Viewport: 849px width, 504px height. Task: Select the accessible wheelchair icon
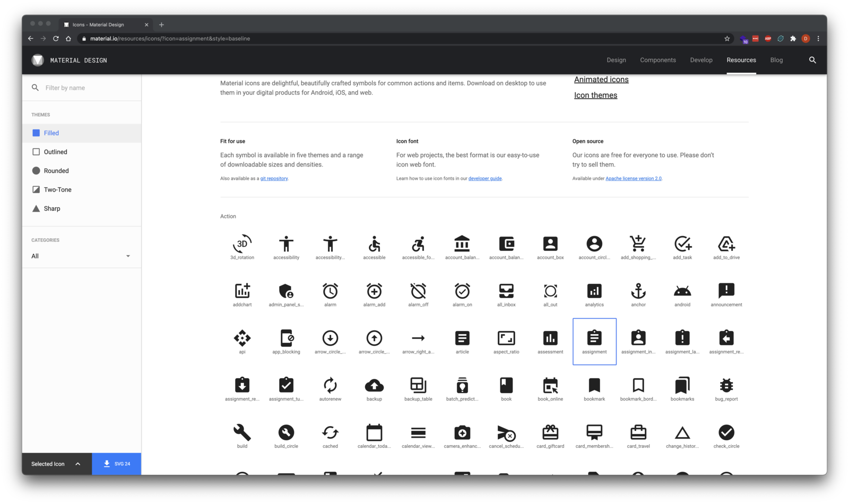pyautogui.click(x=374, y=244)
